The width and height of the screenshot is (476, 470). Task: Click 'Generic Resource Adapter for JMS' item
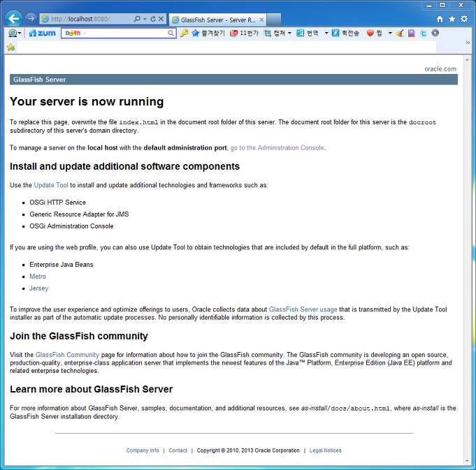[x=79, y=214]
